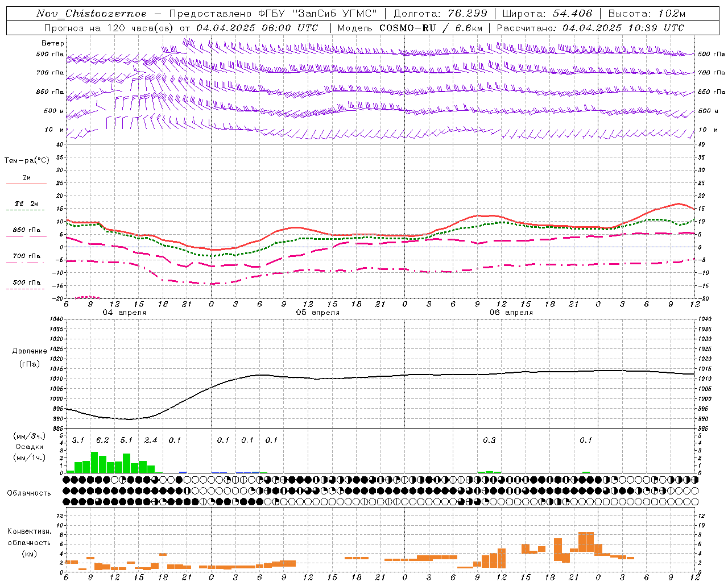Screen dimensions: 728x582
Task: Click the (км) unit label of convective panel
Action: (29, 554)
